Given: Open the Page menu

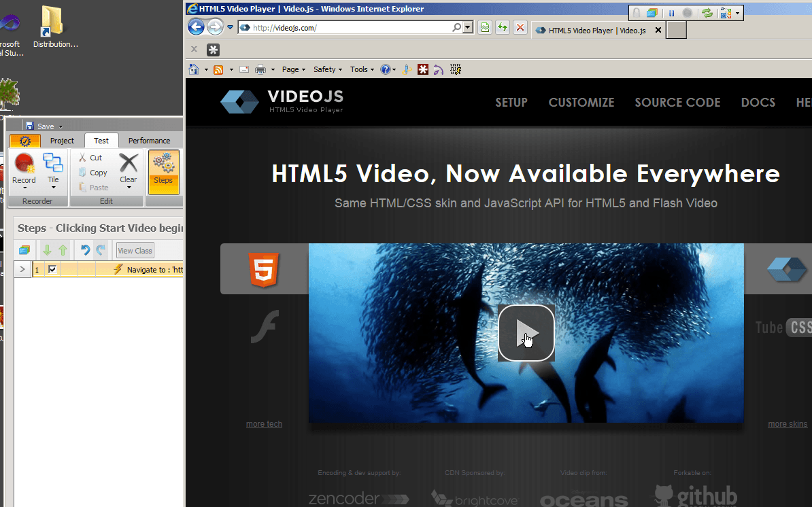Looking at the screenshot, I should pyautogui.click(x=294, y=69).
